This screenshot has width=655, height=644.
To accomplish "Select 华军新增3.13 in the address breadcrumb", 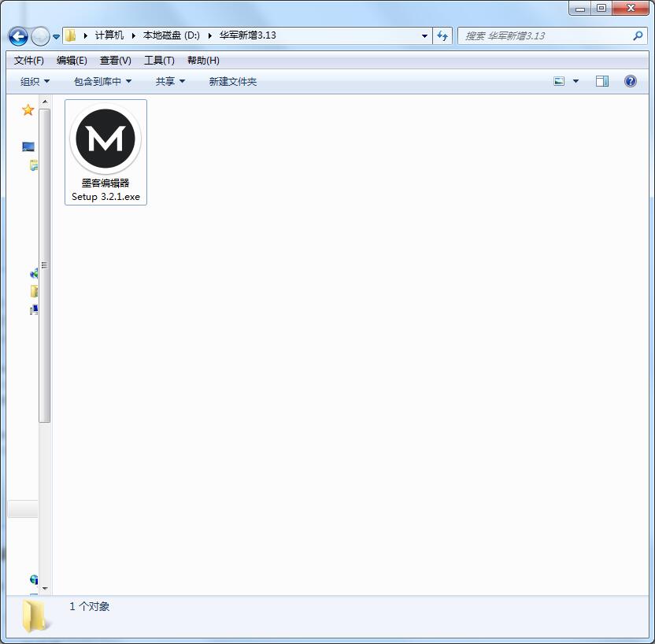I will (x=248, y=35).
